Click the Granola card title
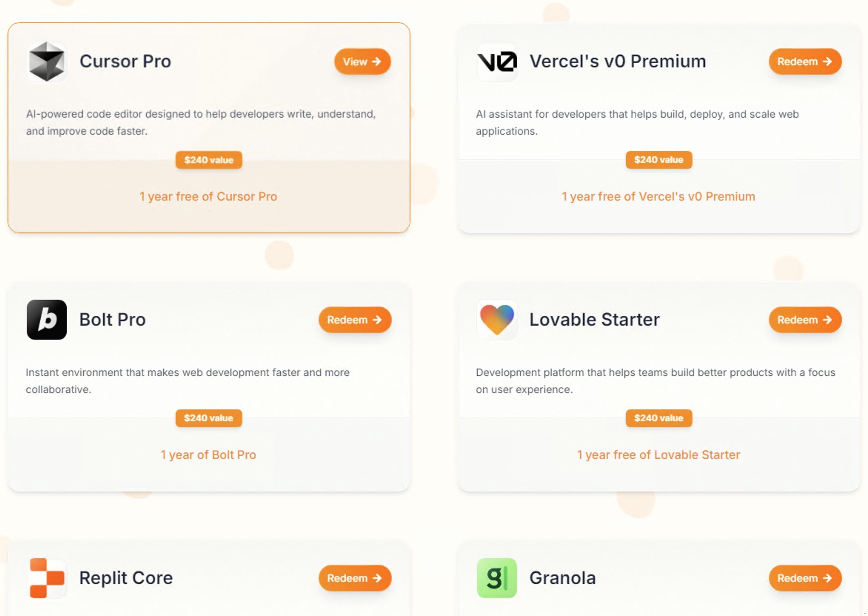This screenshot has height=616, width=868. tap(562, 578)
